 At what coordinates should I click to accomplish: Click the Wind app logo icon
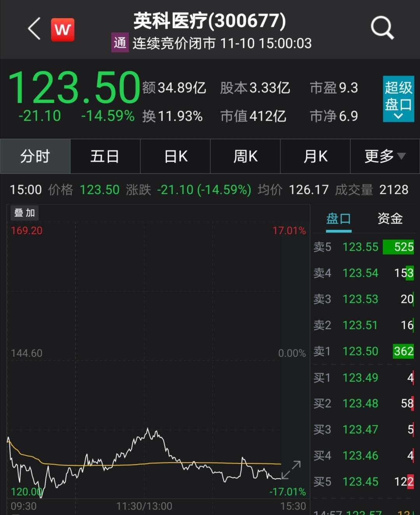(62, 29)
